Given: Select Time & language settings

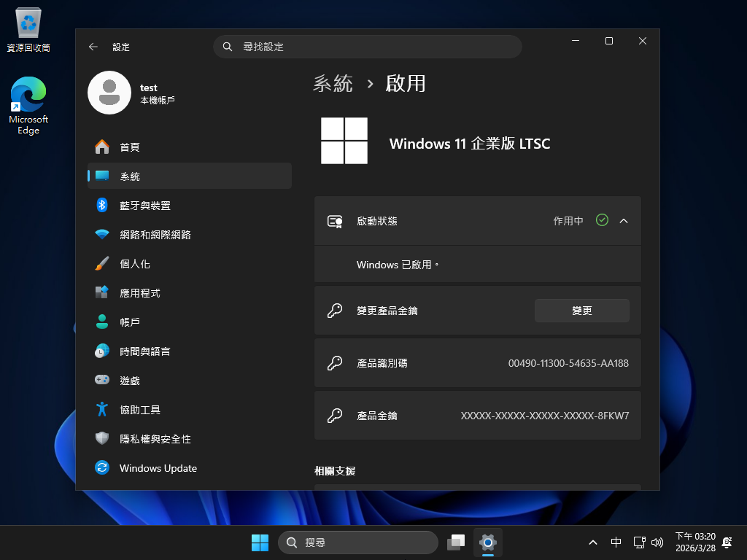Looking at the screenshot, I should [x=145, y=351].
